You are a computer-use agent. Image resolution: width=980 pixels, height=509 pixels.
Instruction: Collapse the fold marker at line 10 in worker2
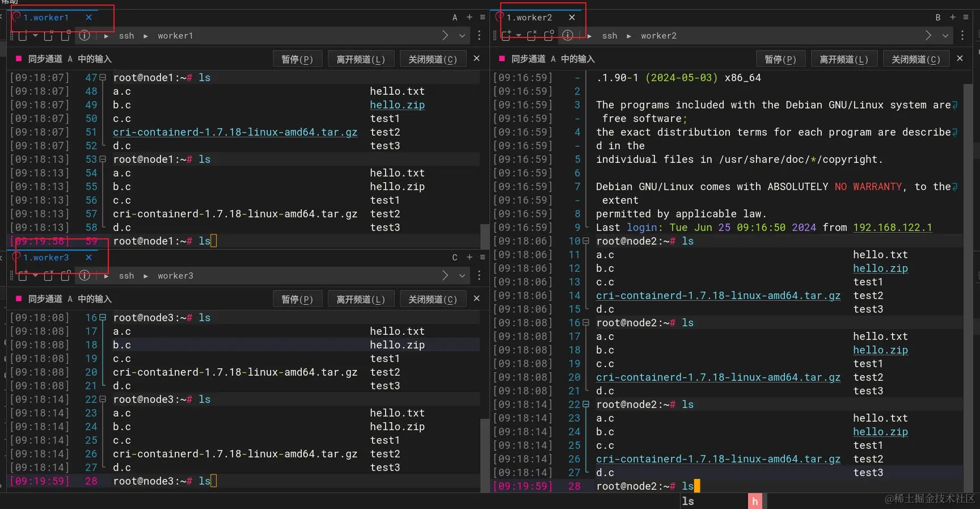coord(586,241)
